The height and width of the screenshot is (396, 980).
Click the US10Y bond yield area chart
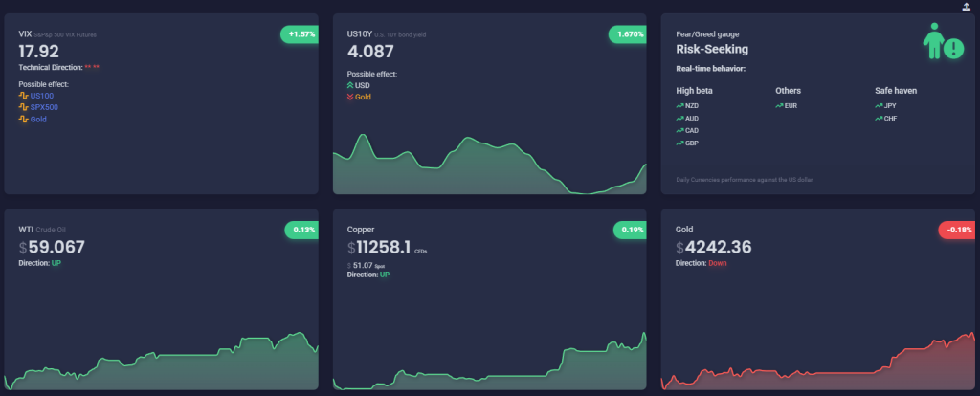pyautogui.click(x=488, y=167)
